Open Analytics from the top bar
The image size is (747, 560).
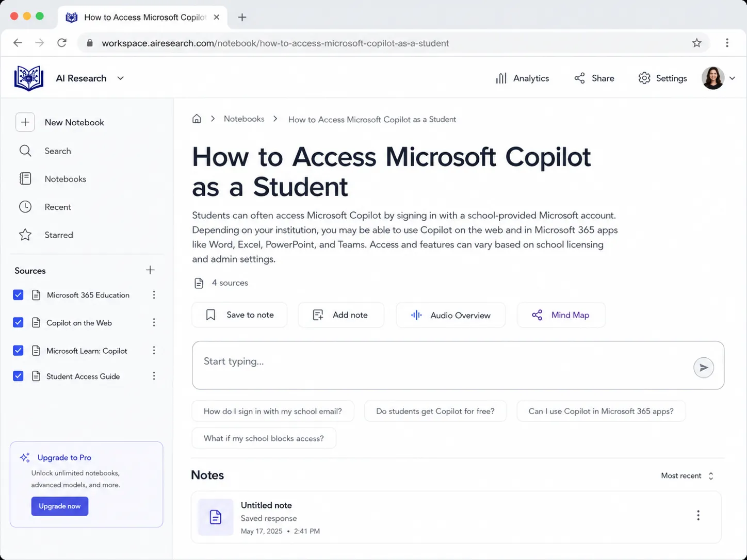click(x=522, y=78)
